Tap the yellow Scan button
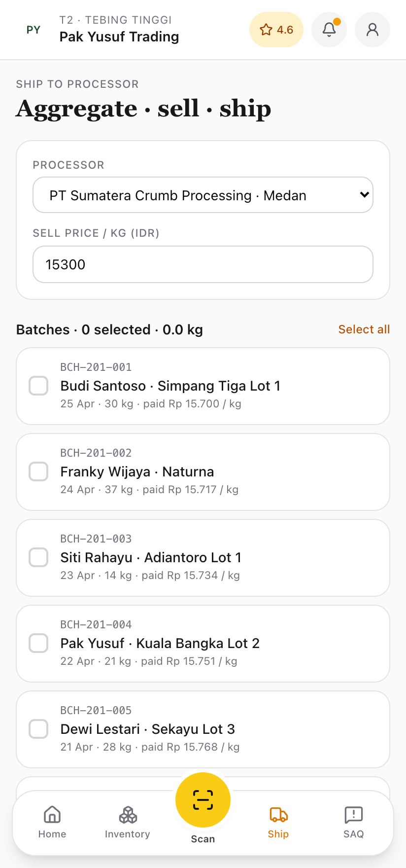The width and height of the screenshot is (406, 868). pos(203,799)
